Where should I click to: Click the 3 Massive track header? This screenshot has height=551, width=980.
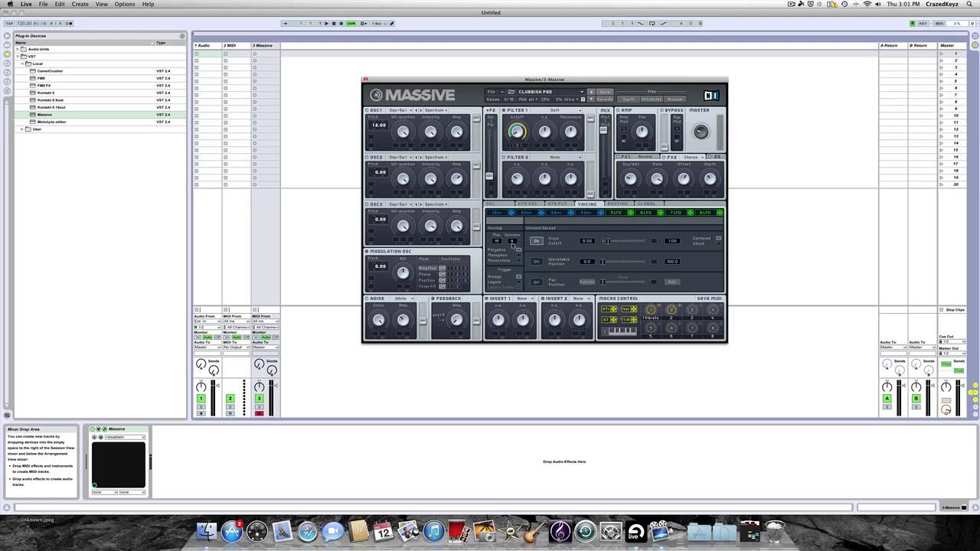pos(266,45)
